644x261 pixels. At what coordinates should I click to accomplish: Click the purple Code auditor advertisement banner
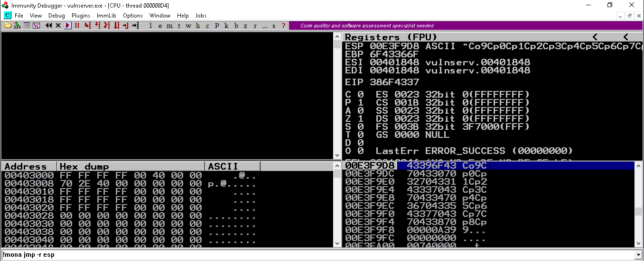point(466,26)
